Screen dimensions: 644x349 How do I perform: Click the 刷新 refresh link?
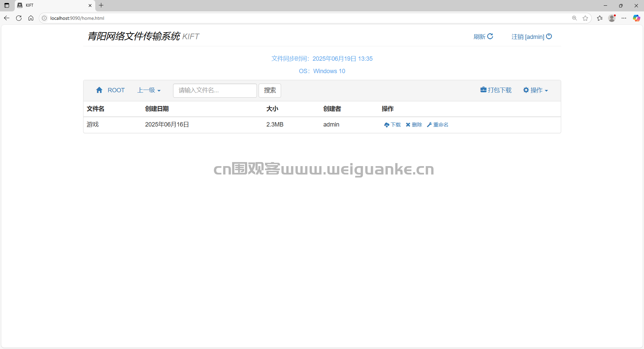tap(483, 37)
